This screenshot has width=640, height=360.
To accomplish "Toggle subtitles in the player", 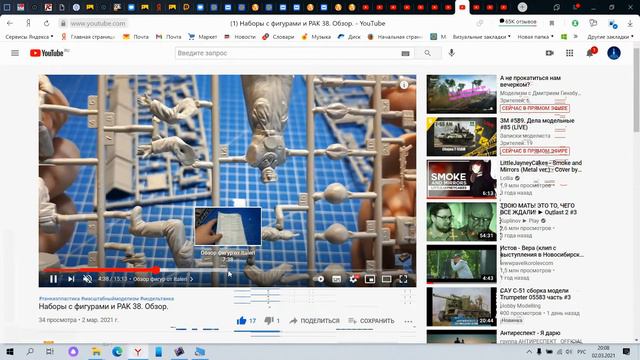I will 336,279.
